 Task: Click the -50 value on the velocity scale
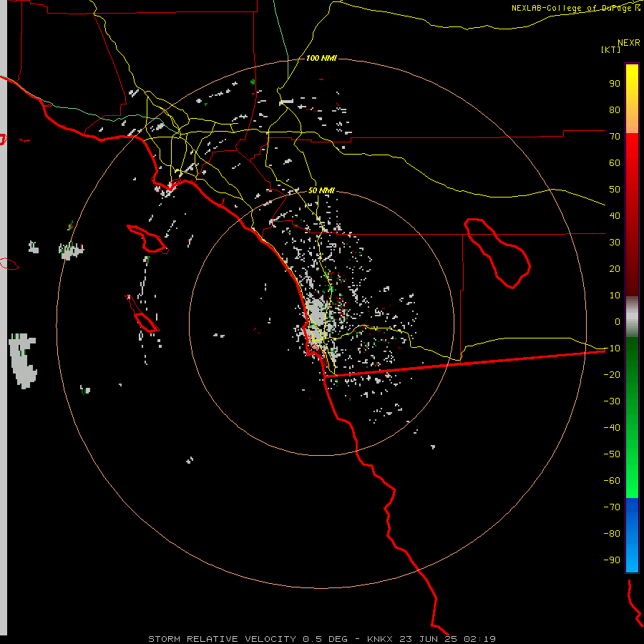coord(612,454)
